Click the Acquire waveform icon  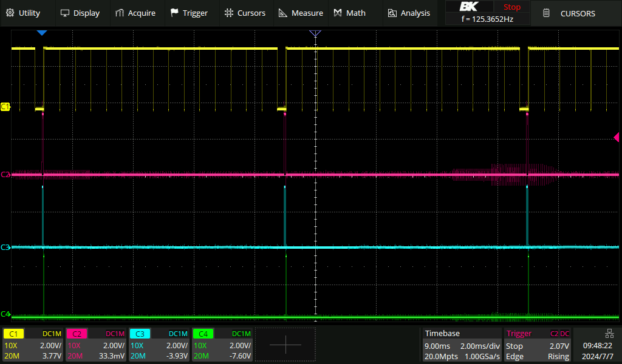click(120, 13)
